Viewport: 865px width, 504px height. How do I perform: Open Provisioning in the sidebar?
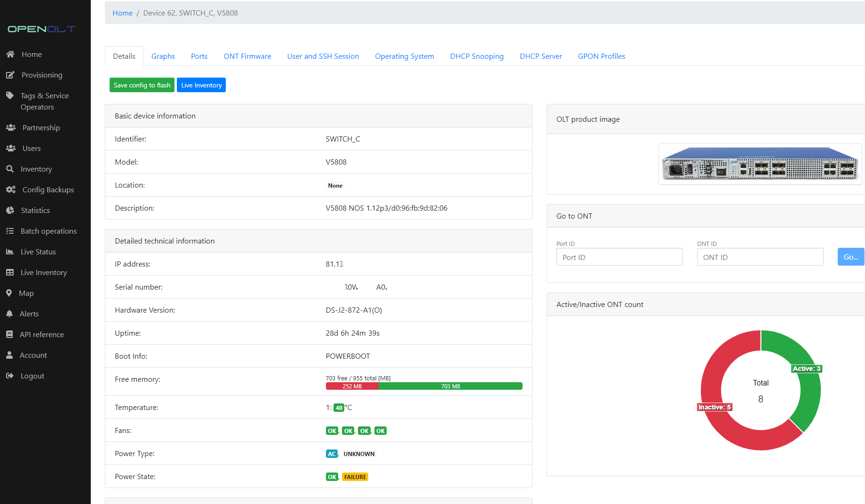pos(42,75)
